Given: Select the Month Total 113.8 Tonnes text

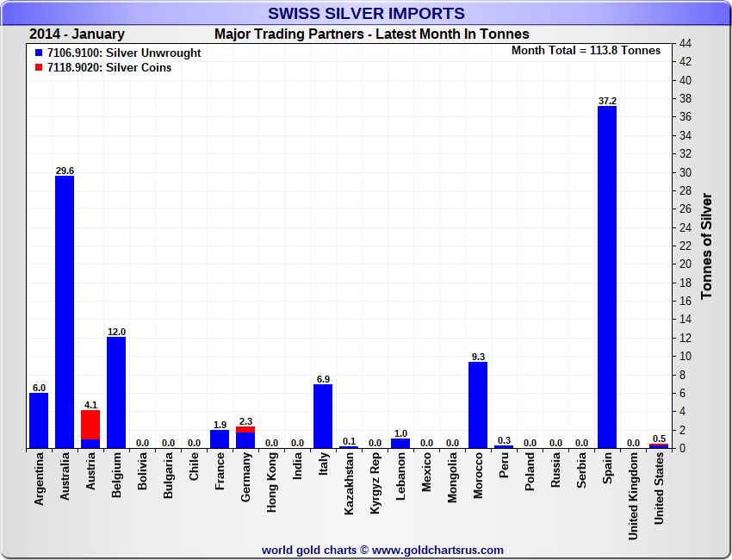Looking at the screenshot, I should 586,51.
